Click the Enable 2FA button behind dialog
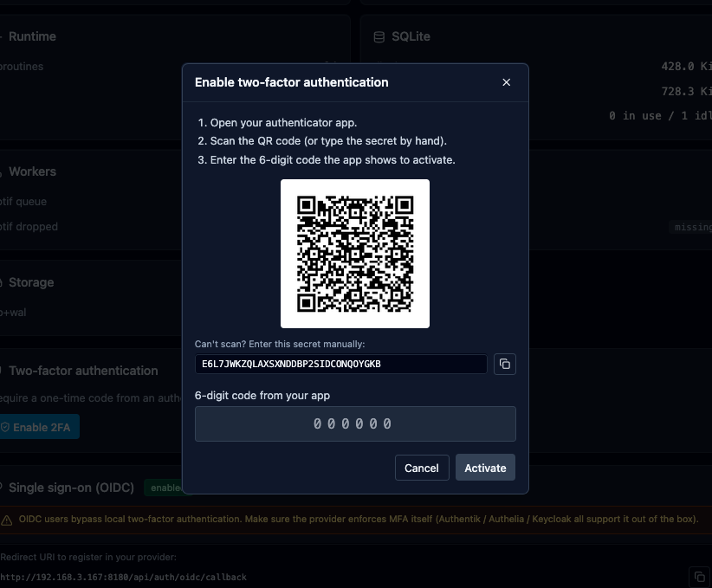The image size is (712, 588). click(39, 427)
